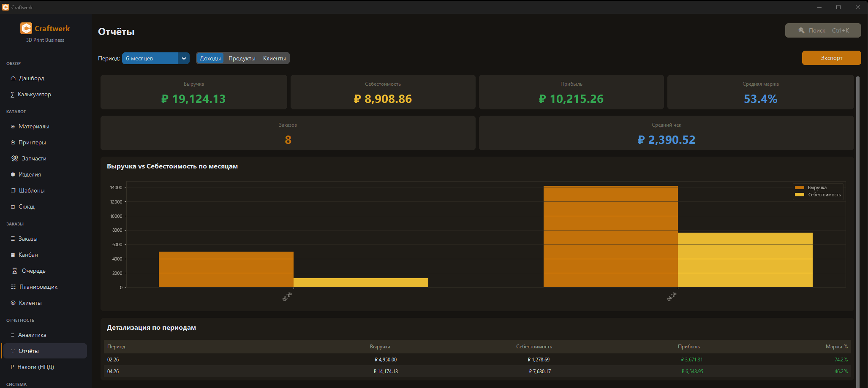Click the Planner grid icon
Image resolution: width=868 pixels, height=388 pixels.
pyautogui.click(x=13, y=287)
